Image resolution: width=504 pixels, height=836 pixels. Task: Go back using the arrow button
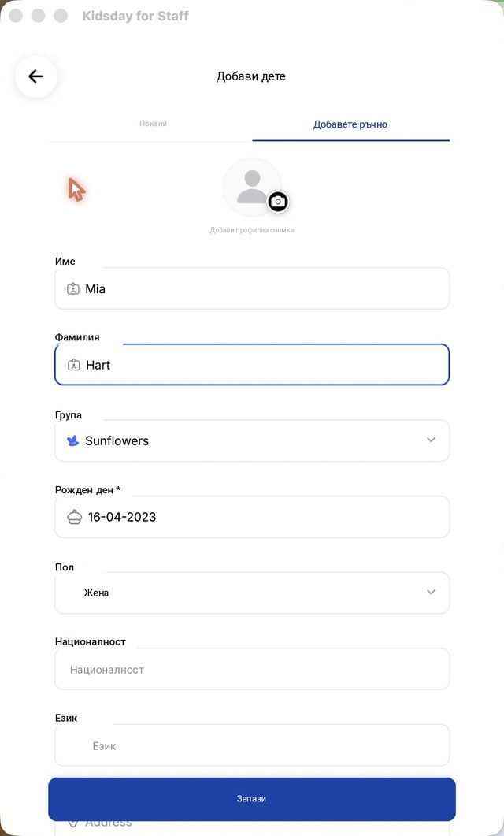[35, 76]
